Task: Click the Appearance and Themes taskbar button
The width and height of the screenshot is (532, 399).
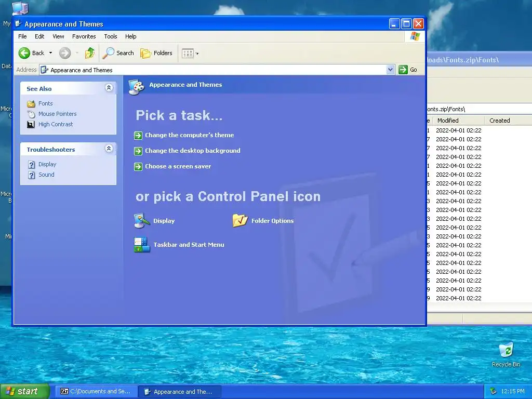Action: coord(180,392)
